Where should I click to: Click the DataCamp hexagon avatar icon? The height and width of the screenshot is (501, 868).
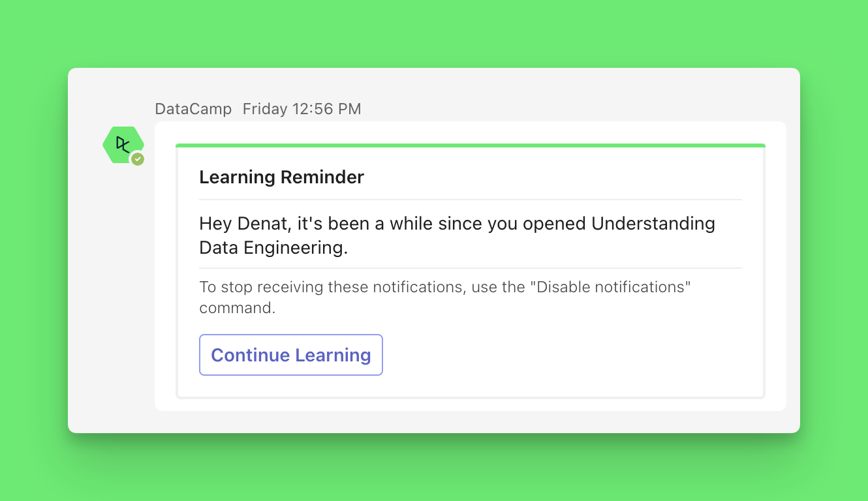pyautogui.click(x=122, y=144)
